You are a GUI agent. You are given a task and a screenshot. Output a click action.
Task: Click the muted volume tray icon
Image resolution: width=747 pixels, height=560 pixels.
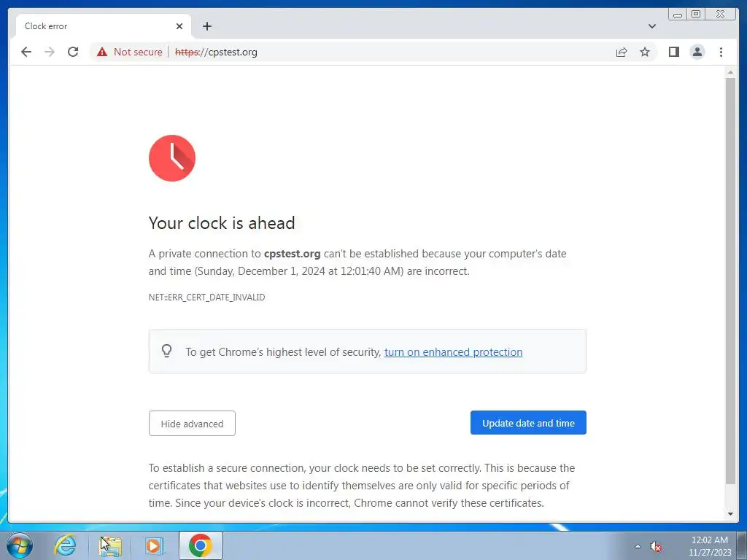pyautogui.click(x=656, y=546)
